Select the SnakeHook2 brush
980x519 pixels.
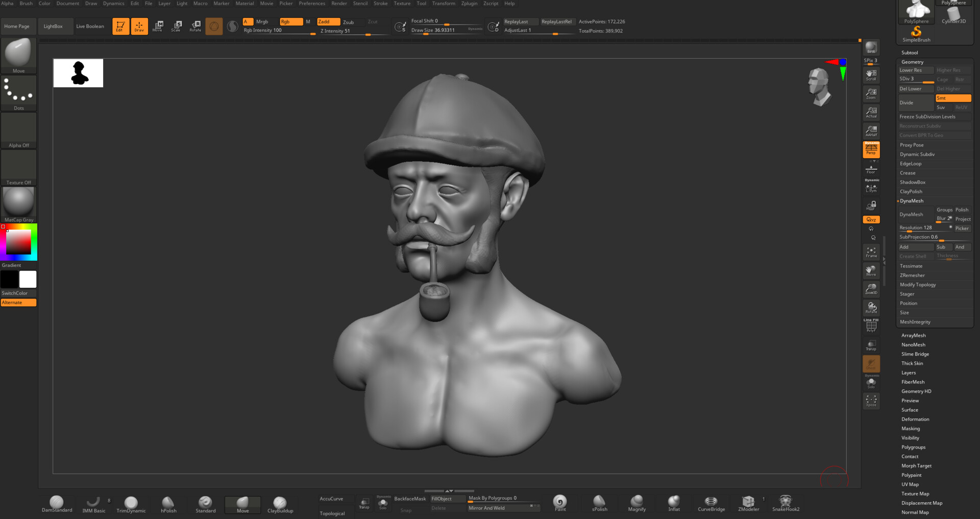(x=786, y=503)
